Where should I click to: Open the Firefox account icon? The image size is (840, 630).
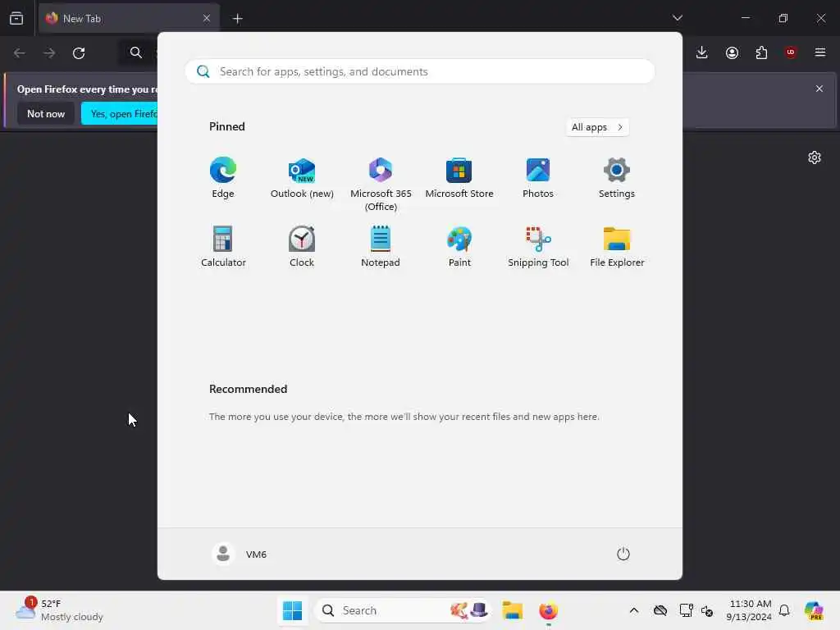[732, 52]
